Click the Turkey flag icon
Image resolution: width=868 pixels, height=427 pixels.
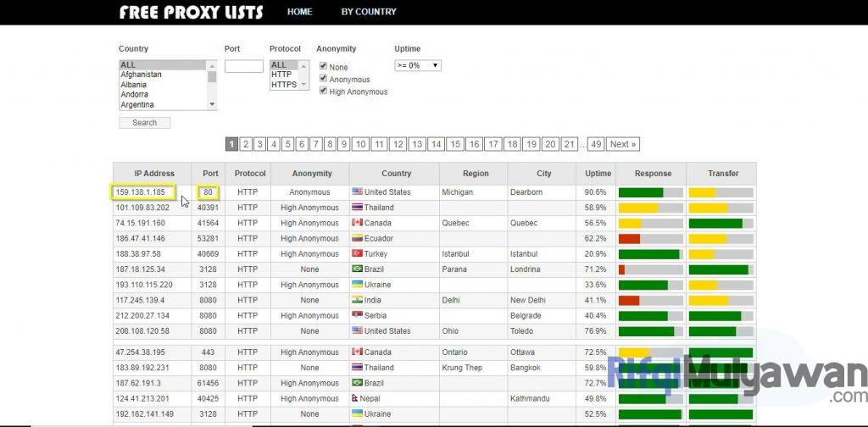[357, 254]
